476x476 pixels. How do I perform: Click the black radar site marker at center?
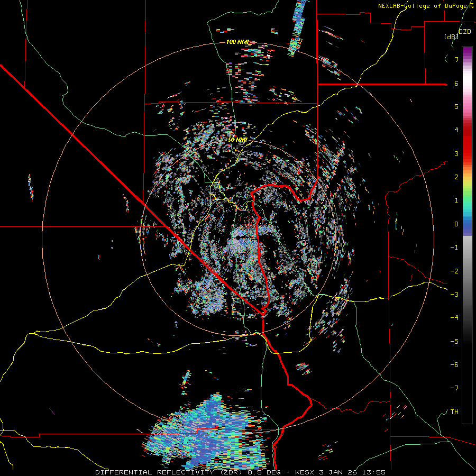239,238
